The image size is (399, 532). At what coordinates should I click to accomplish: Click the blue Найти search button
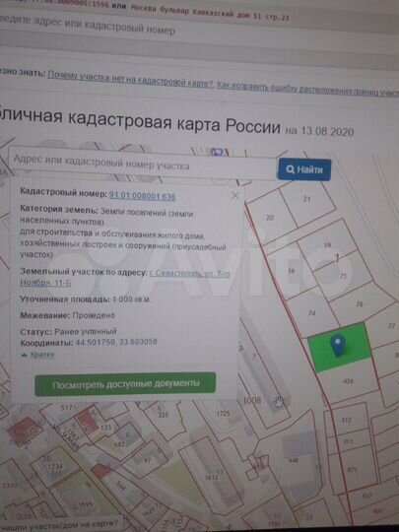304,169
